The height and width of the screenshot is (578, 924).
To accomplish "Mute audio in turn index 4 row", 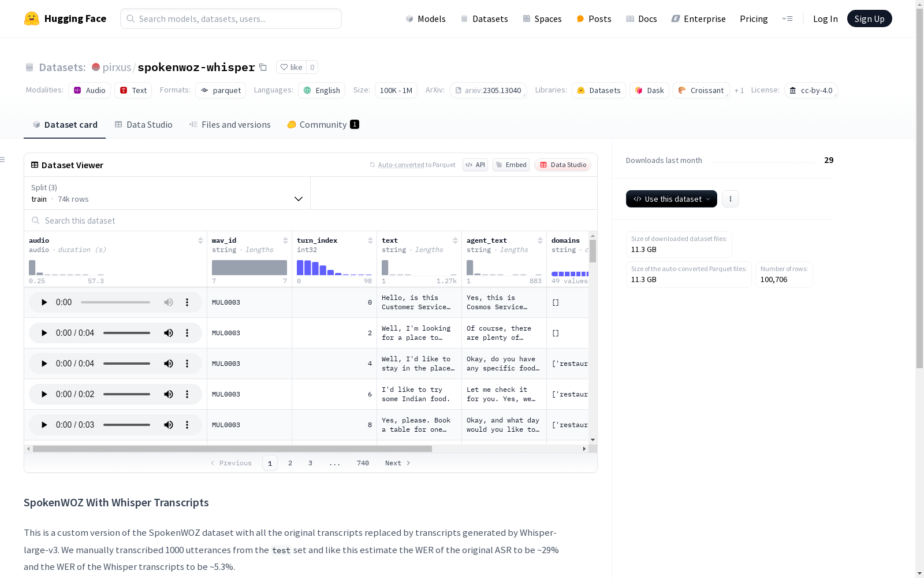I will pyautogui.click(x=169, y=364).
